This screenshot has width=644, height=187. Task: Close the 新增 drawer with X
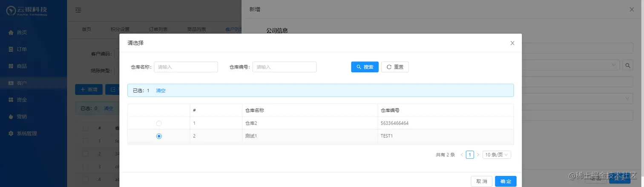coord(632,9)
